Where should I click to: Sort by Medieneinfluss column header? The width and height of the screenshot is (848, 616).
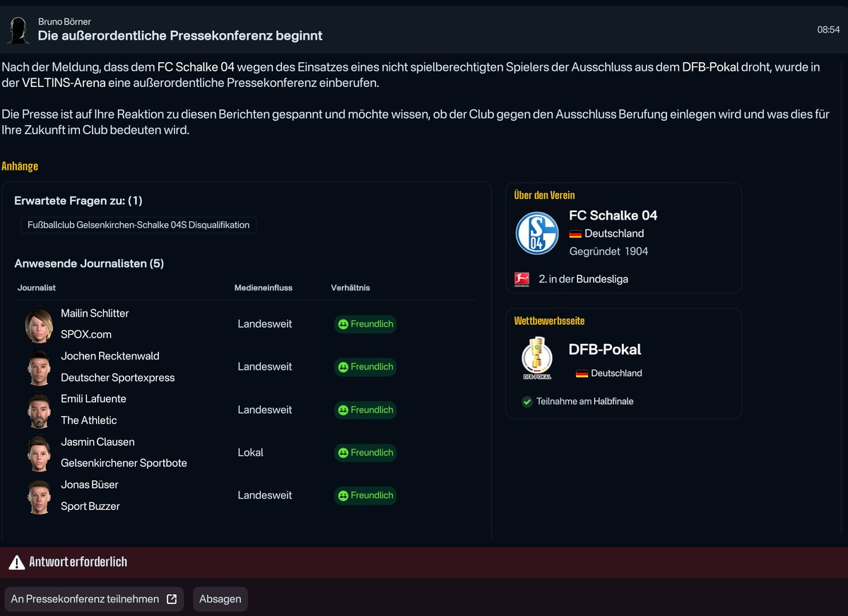[264, 288]
